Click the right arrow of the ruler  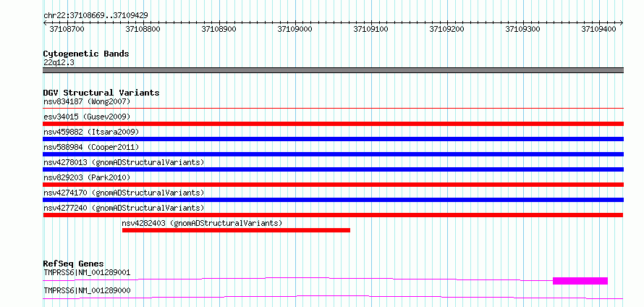622,23
